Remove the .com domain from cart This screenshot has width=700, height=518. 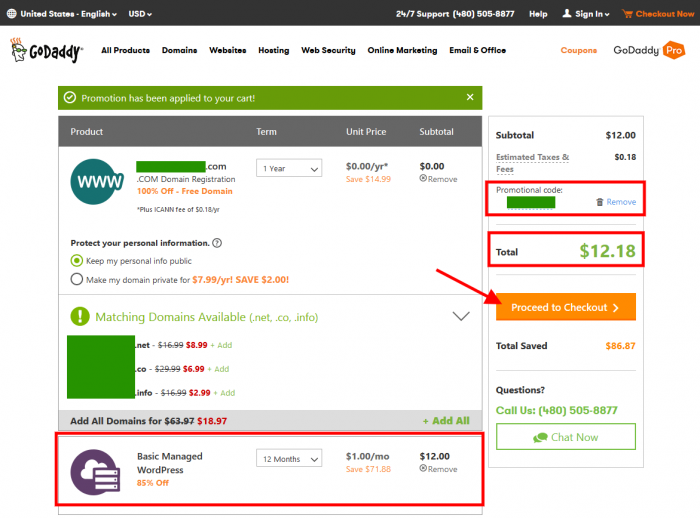(x=438, y=179)
